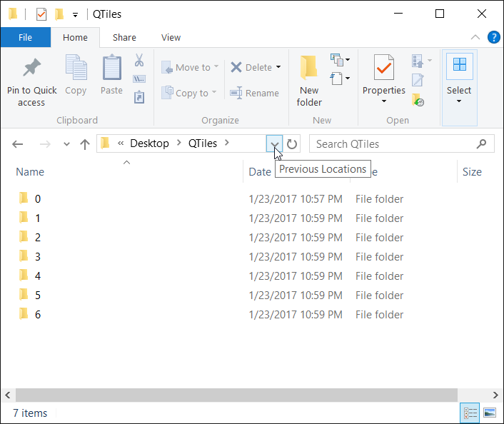The width and height of the screenshot is (504, 424).
Task: Go up one folder level
Action: click(x=85, y=144)
